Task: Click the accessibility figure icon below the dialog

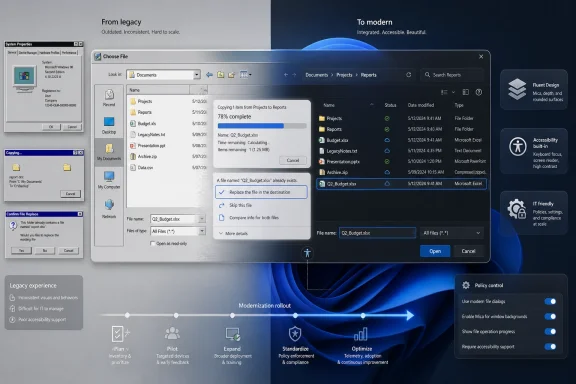Action: (307, 253)
